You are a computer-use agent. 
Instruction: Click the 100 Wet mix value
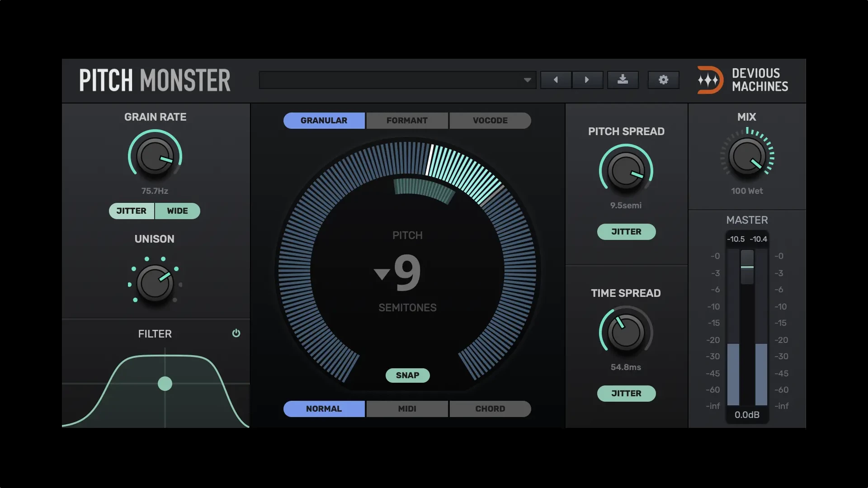click(x=747, y=191)
